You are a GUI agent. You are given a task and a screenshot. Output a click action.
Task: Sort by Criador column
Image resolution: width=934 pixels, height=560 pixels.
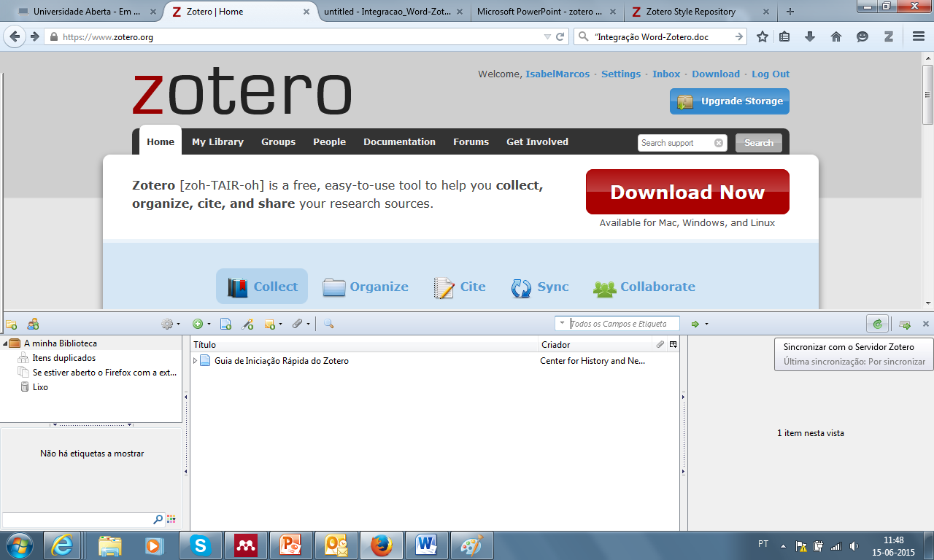click(x=595, y=344)
